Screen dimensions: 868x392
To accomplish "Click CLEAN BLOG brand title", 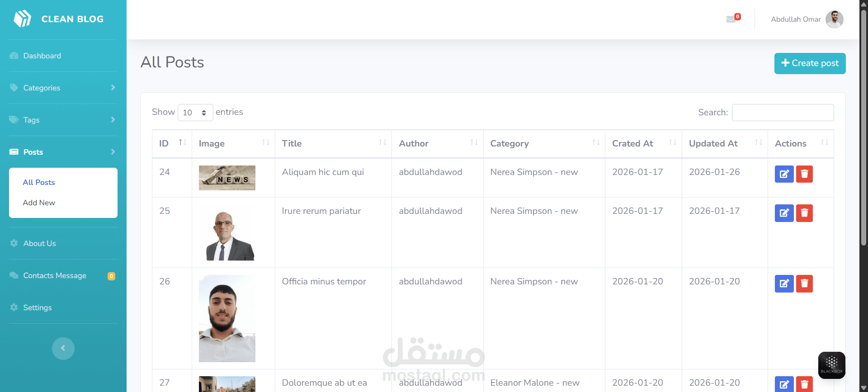I will 72,19.
